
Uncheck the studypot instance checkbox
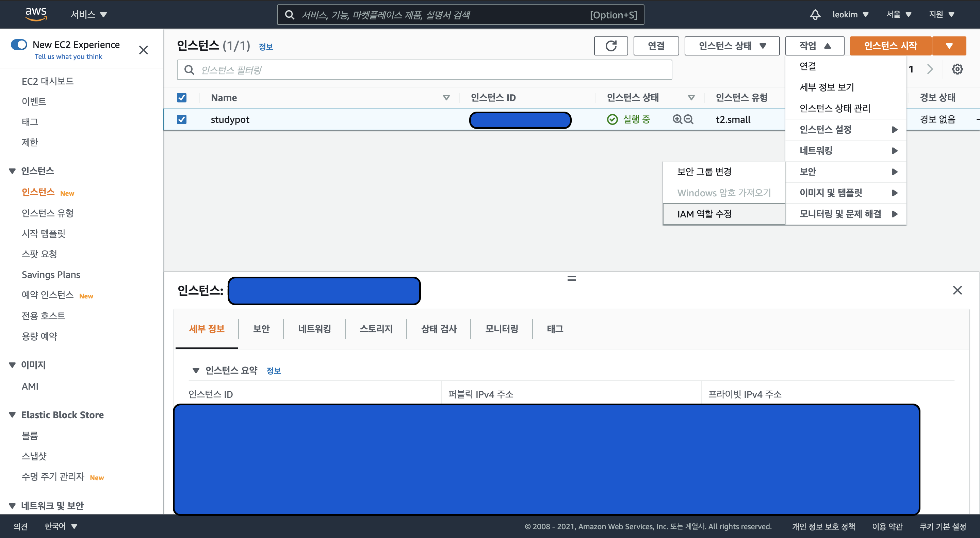pyautogui.click(x=182, y=119)
